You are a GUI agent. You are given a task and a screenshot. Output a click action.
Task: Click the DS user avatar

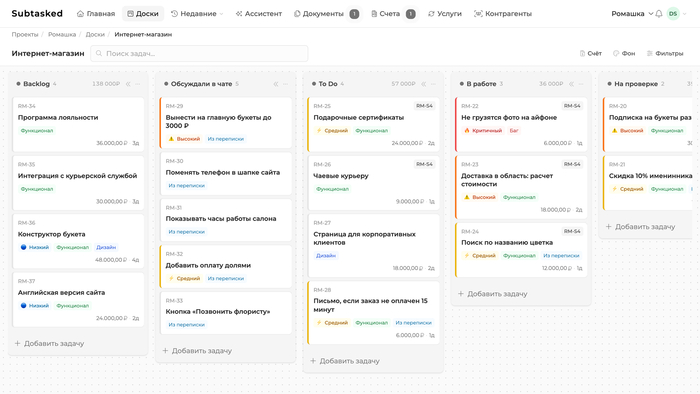(x=673, y=14)
